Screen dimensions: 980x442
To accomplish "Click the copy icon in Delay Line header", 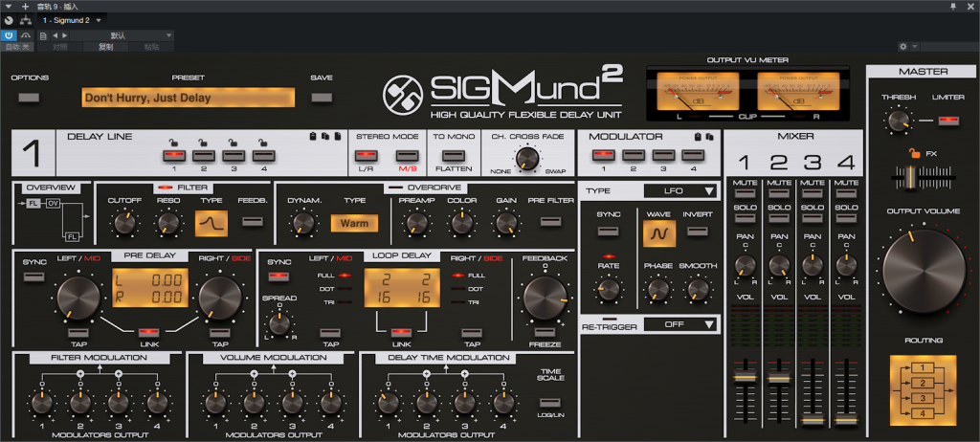I will 325,136.
